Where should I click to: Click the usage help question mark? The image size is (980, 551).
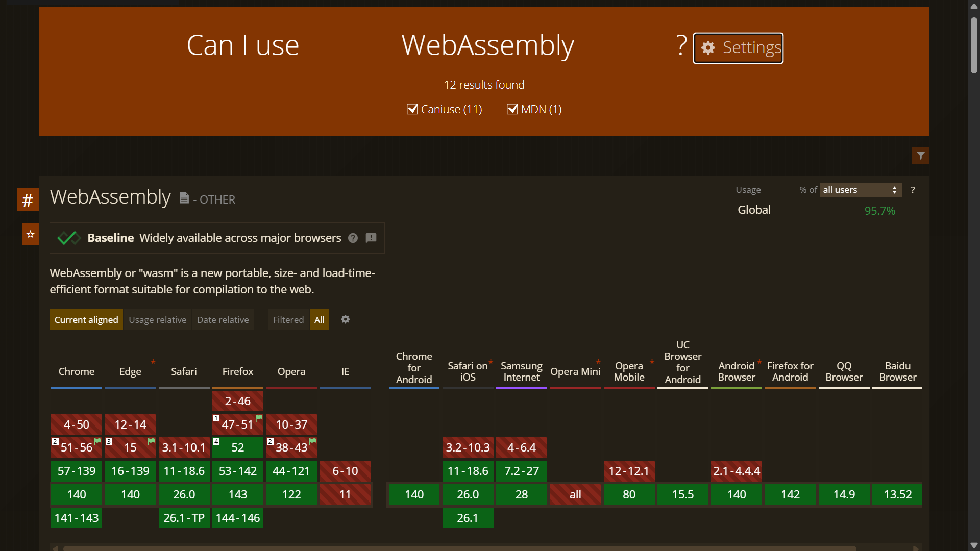(913, 190)
